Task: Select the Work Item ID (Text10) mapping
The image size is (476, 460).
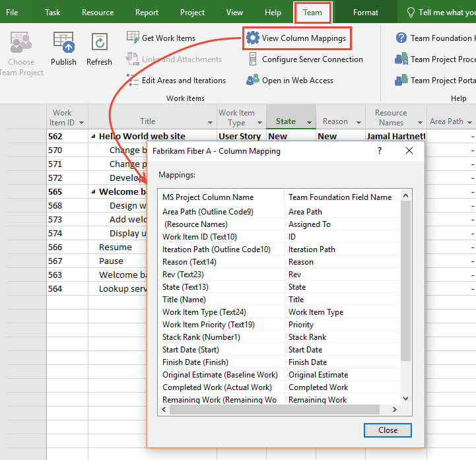Action: 279,237
